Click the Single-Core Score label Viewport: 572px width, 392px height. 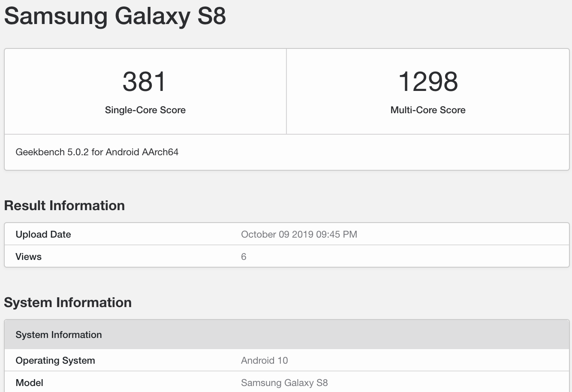[x=145, y=110]
